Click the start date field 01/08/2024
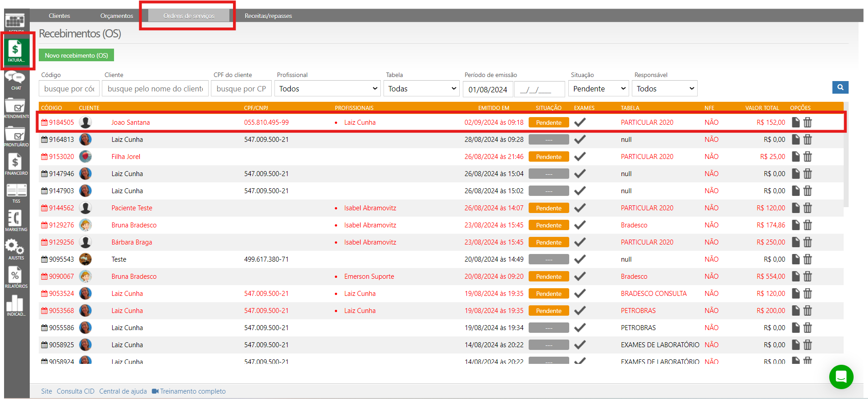868x399 pixels. point(488,89)
